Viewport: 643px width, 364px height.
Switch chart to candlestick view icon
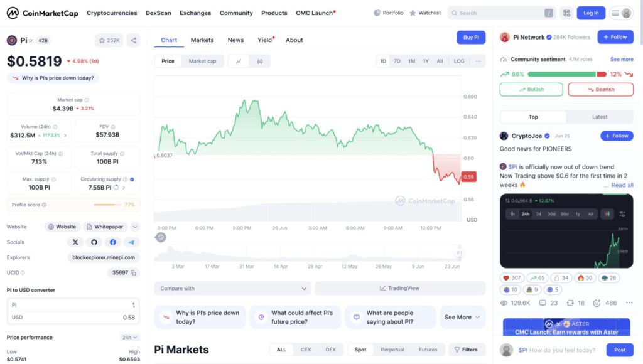[259, 62]
